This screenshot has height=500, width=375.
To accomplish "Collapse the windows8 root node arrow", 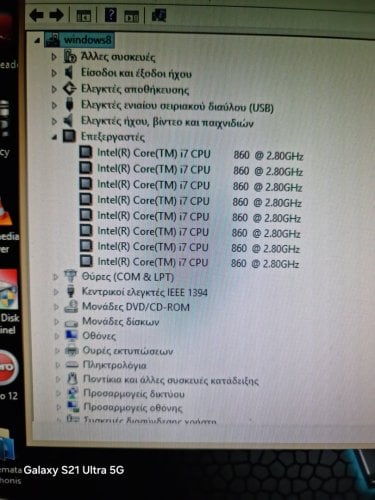I will point(37,41).
